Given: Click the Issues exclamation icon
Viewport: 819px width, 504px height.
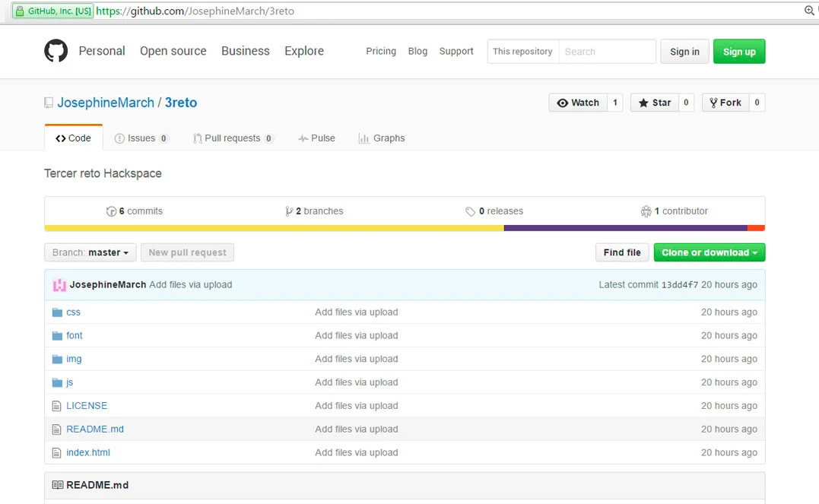Looking at the screenshot, I should pos(119,138).
